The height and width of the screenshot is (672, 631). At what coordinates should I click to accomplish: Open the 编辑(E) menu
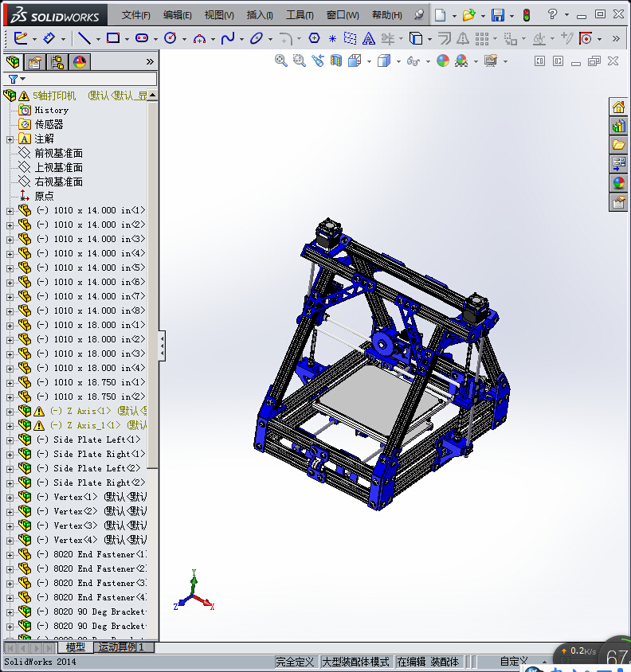point(177,15)
